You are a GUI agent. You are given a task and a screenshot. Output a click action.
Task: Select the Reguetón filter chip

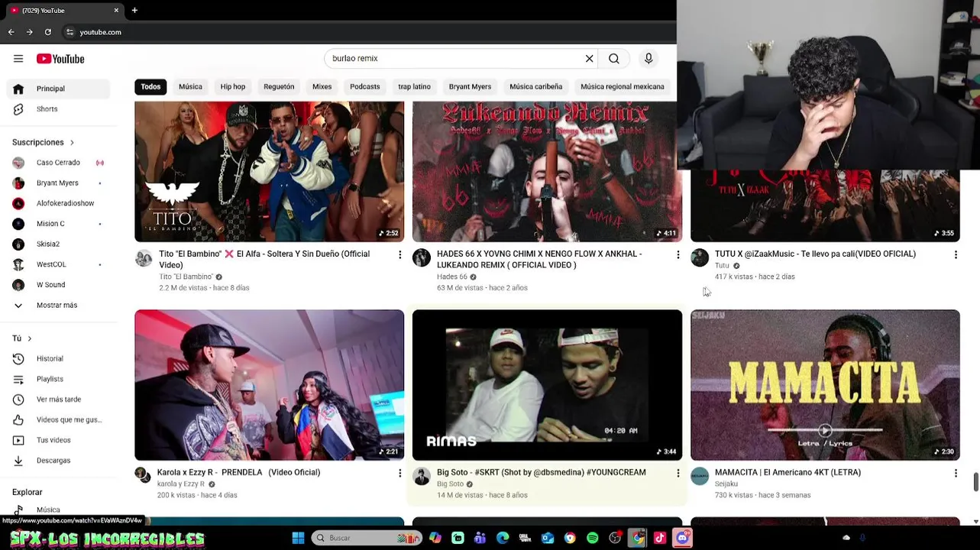(x=279, y=86)
